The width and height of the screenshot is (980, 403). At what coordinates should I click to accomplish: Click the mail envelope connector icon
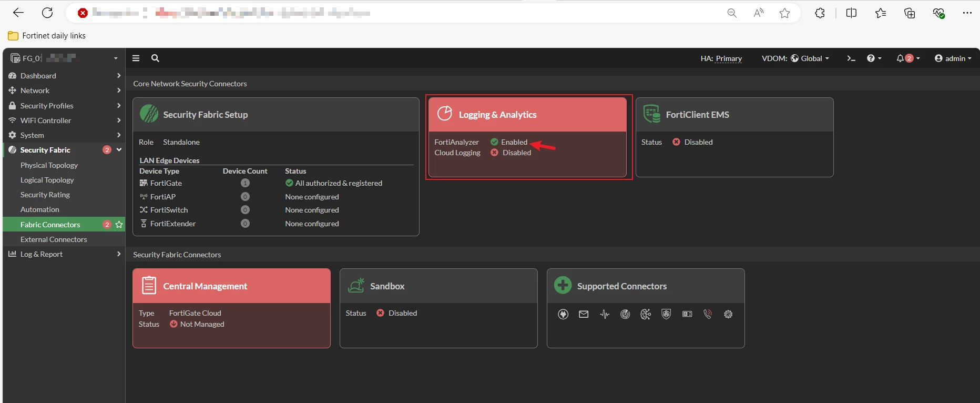(x=584, y=314)
